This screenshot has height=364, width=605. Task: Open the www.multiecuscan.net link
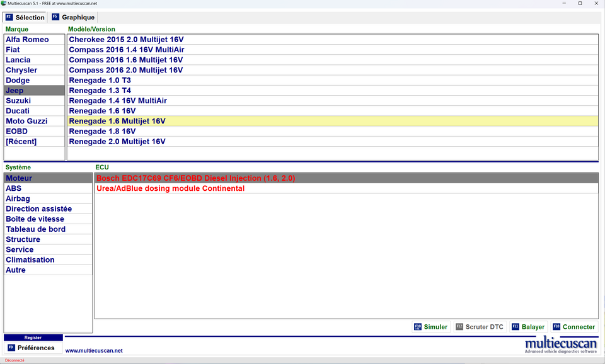[94, 351]
